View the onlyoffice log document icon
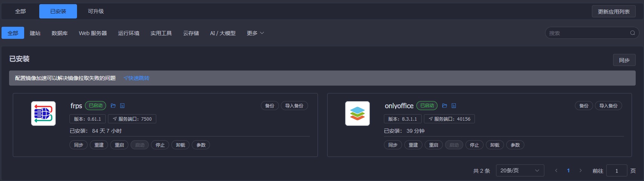 tap(454, 106)
